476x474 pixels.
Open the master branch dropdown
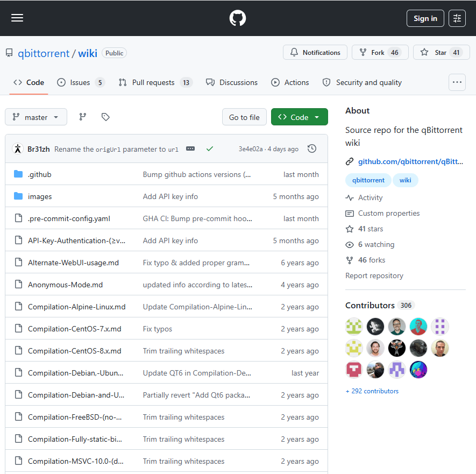[x=36, y=117]
